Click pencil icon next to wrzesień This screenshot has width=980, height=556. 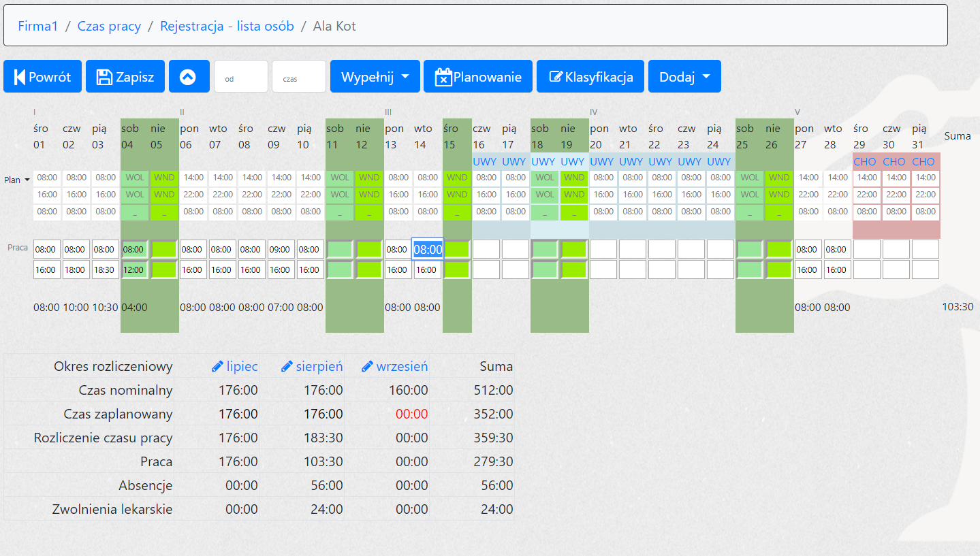[367, 367]
